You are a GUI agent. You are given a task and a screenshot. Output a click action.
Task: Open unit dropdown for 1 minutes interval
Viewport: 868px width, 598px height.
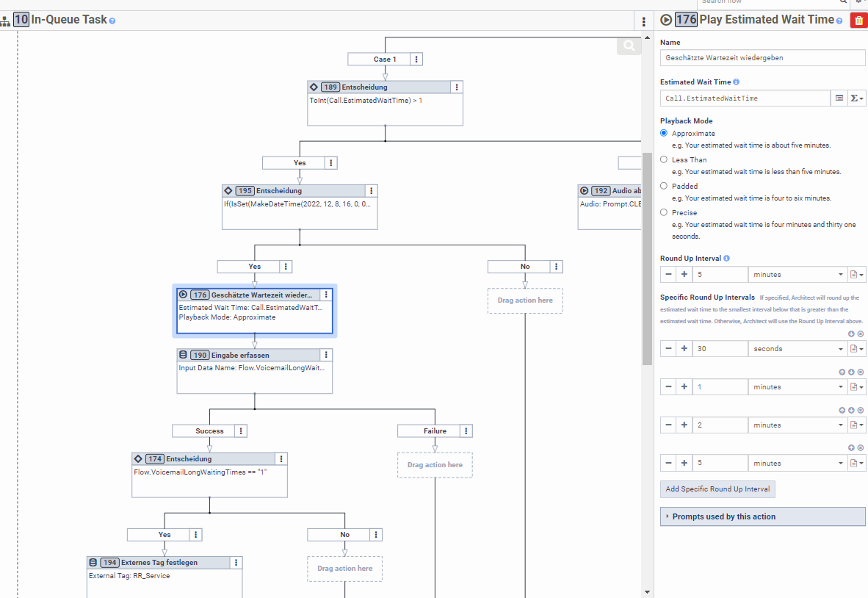798,386
